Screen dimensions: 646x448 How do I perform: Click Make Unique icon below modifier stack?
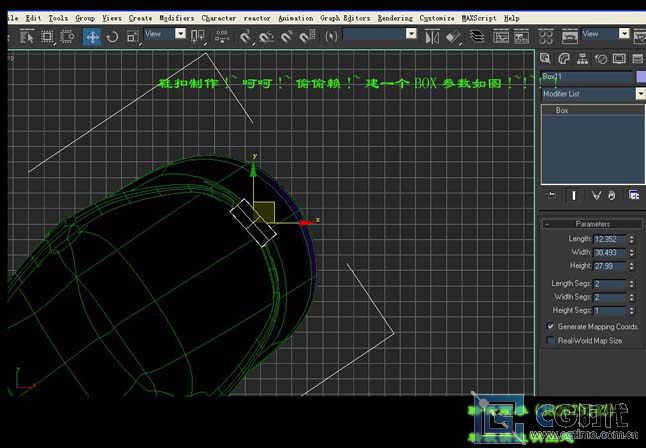(597, 195)
